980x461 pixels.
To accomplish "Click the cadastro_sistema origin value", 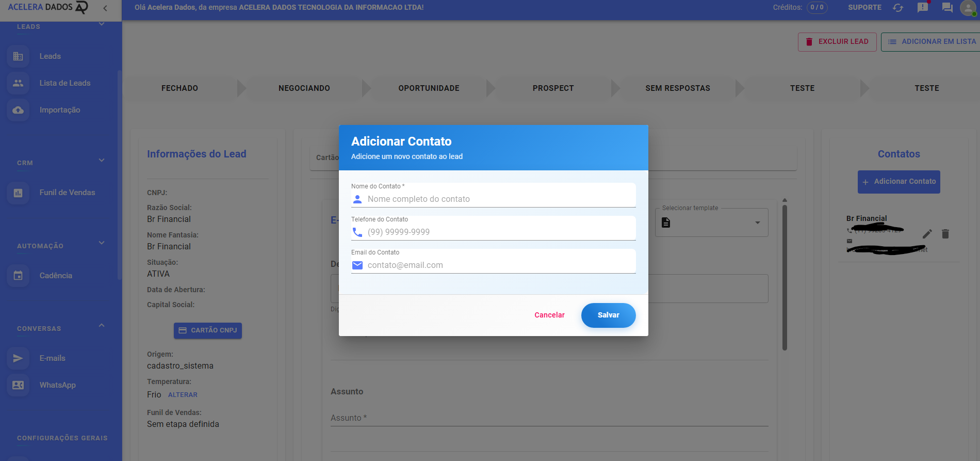I will [x=180, y=366].
